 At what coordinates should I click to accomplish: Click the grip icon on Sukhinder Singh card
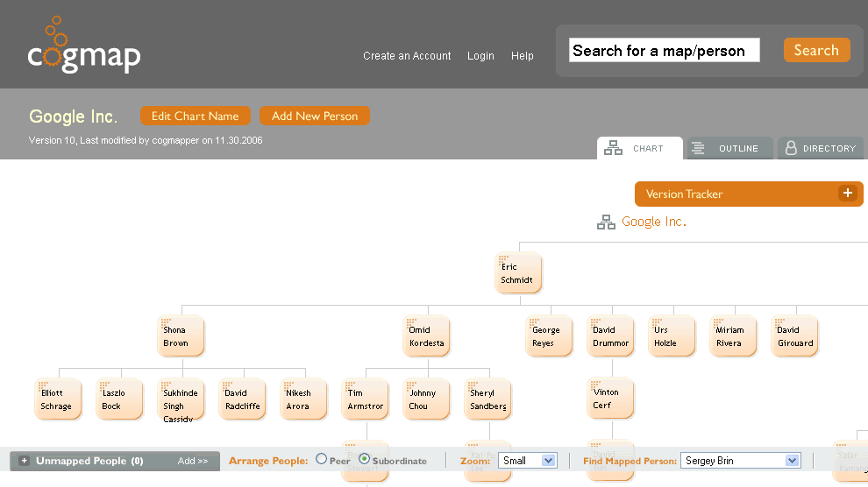click(166, 385)
